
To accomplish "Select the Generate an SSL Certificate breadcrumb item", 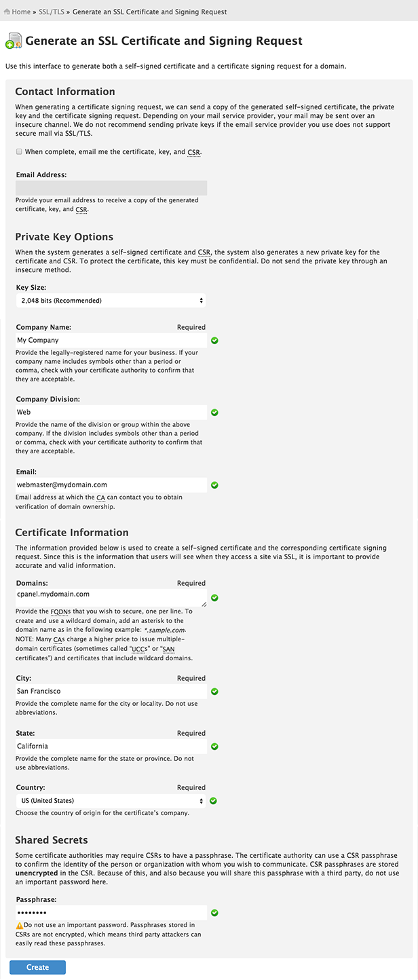I will coord(151,11).
